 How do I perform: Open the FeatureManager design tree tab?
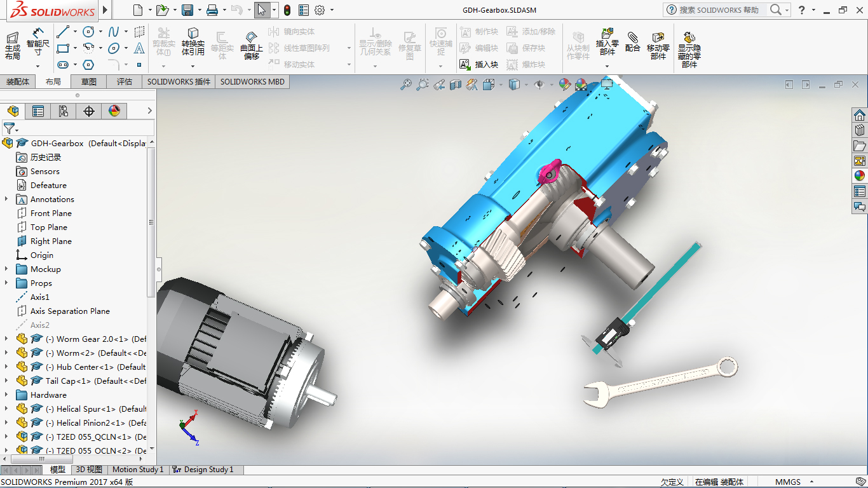pos(13,111)
